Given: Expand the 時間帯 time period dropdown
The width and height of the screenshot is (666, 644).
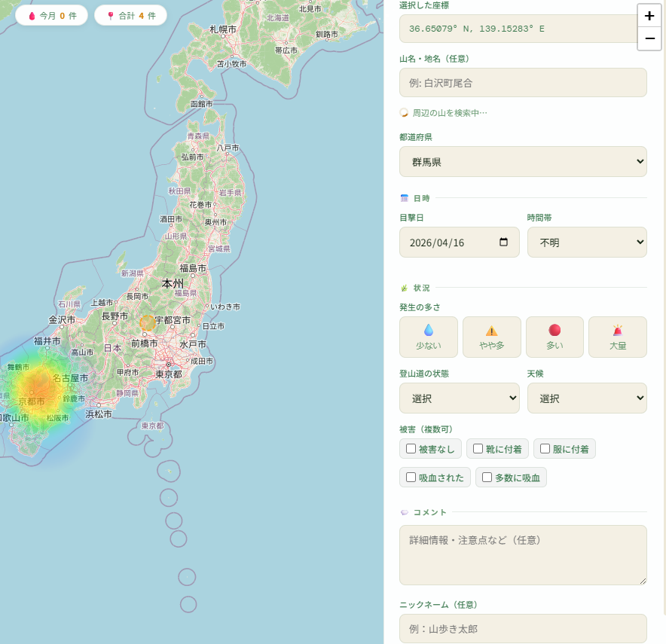Looking at the screenshot, I should pyautogui.click(x=586, y=243).
